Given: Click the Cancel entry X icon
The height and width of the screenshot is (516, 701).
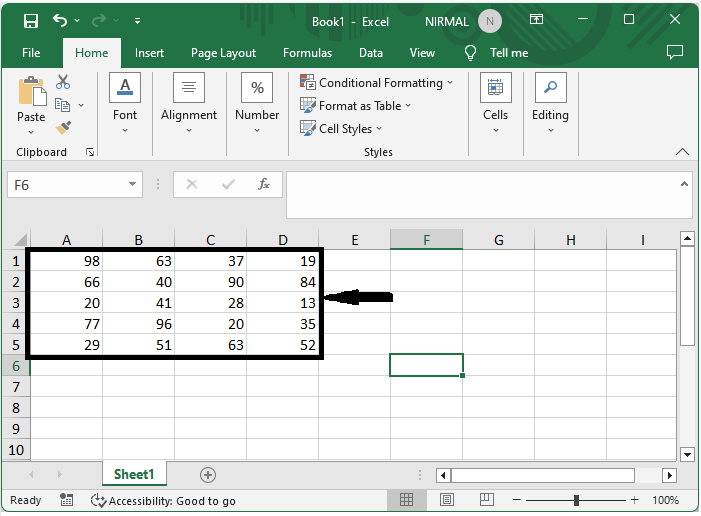Looking at the screenshot, I should [192, 184].
